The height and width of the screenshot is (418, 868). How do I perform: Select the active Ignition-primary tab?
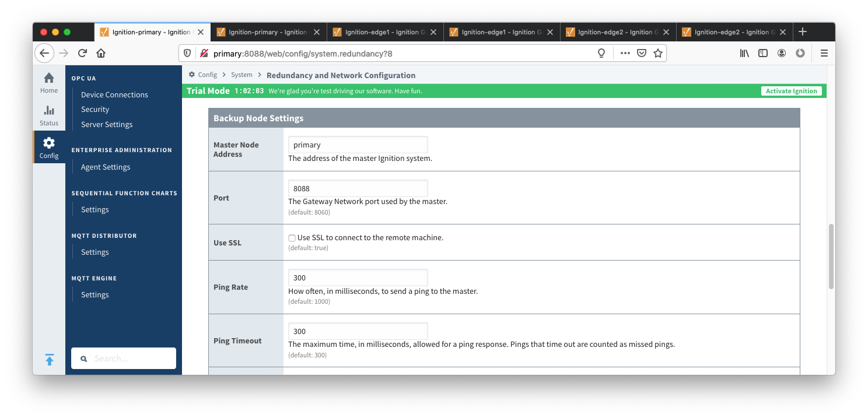click(x=152, y=32)
